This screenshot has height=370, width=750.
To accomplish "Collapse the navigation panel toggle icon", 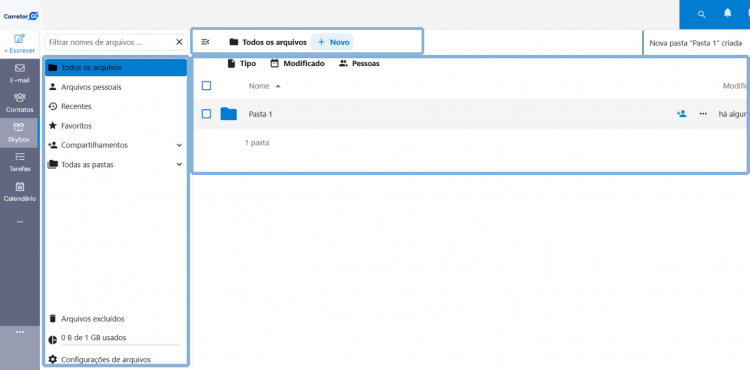I will (205, 42).
